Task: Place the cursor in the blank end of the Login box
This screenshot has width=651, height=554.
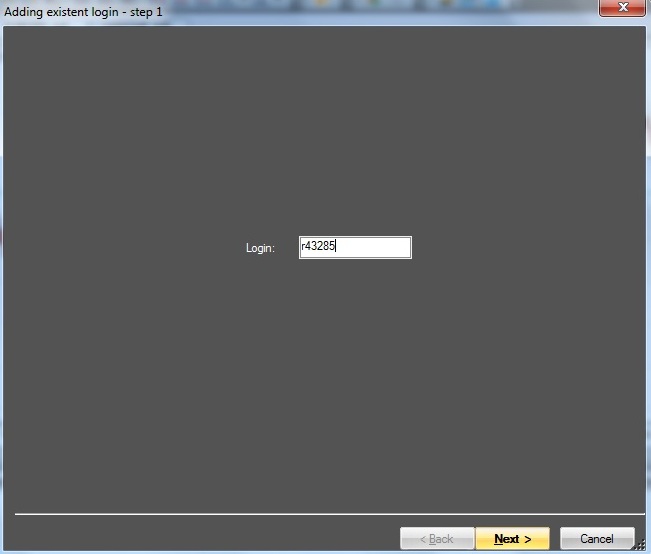Action: click(x=385, y=247)
